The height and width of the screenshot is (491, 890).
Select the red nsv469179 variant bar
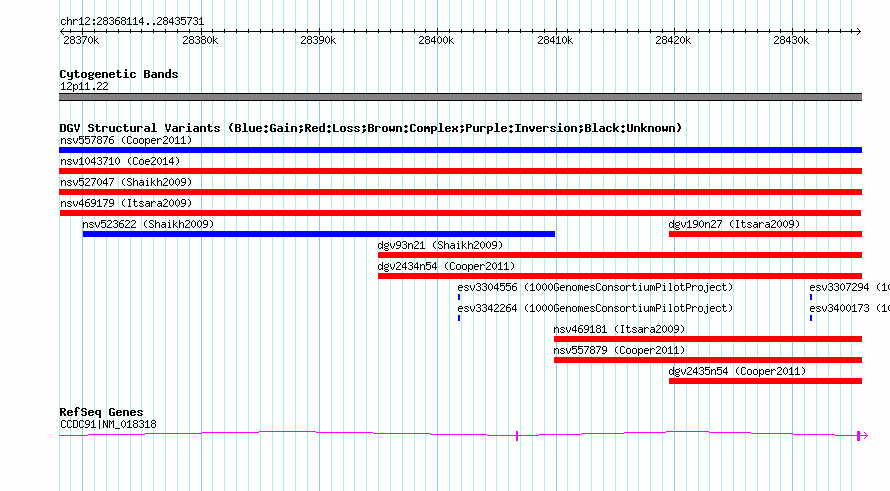tap(460, 213)
